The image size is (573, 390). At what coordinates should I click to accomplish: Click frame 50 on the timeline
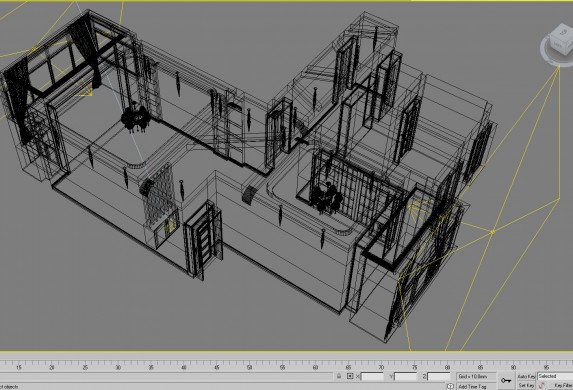249,367
